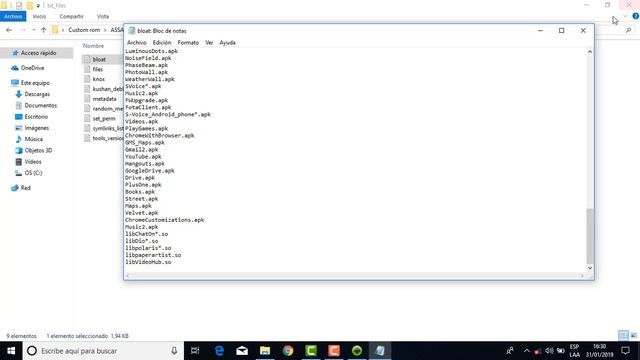
Task: Open Escritorio folder in sidebar
Action: pos(36,117)
